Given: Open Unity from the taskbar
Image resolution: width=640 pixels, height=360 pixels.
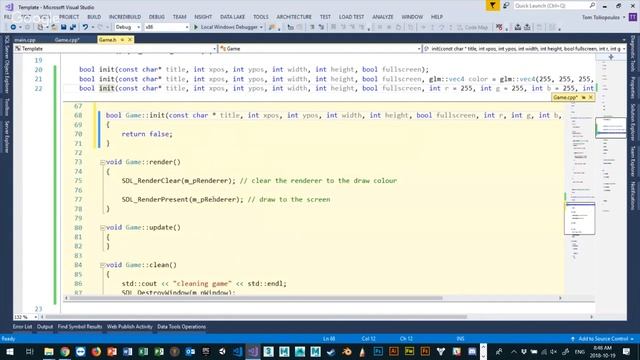Looking at the screenshot, I should click(x=222, y=351).
